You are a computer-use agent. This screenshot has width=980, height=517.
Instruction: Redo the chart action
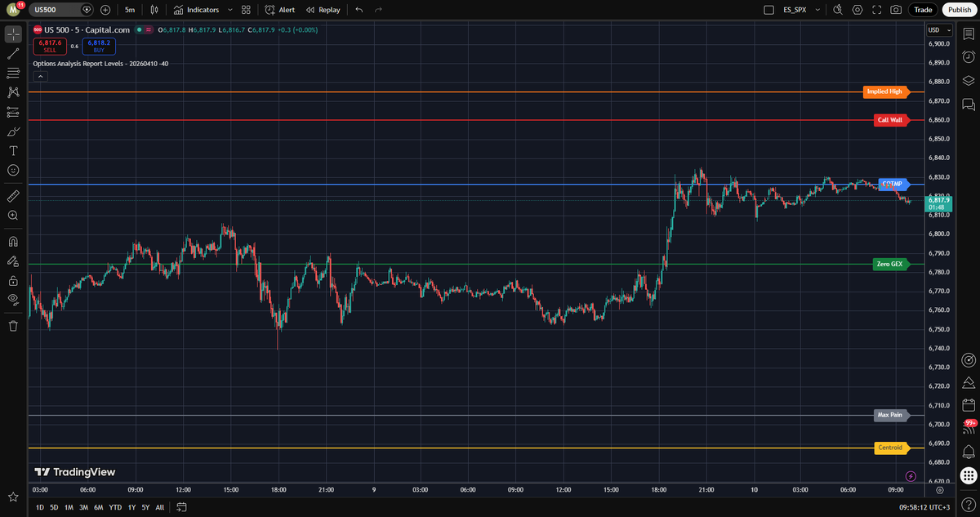pyautogui.click(x=378, y=10)
